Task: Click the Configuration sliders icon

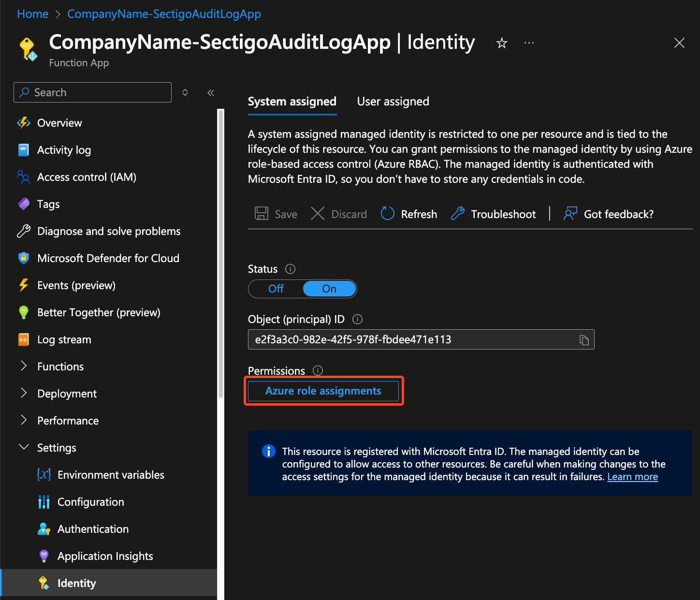Action: point(44,502)
